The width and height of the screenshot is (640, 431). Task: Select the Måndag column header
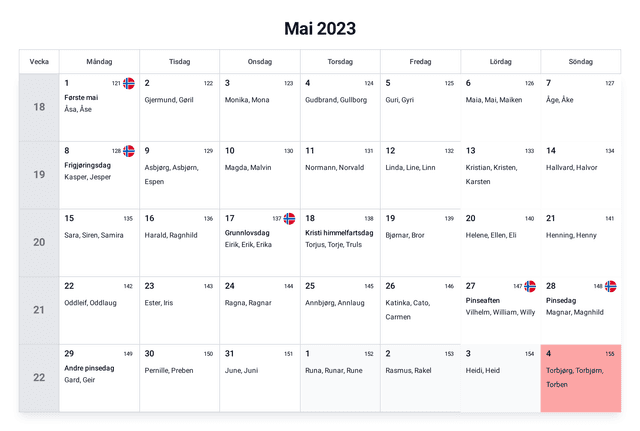99,62
